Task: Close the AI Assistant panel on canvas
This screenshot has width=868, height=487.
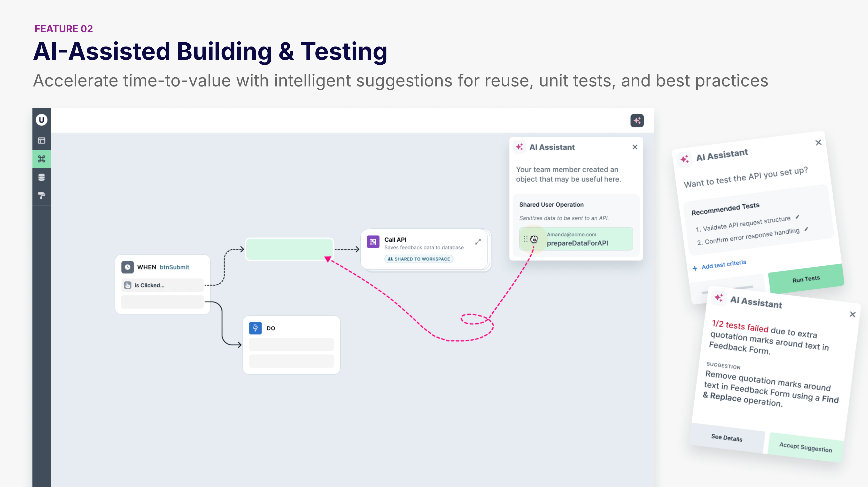Action: tap(635, 147)
